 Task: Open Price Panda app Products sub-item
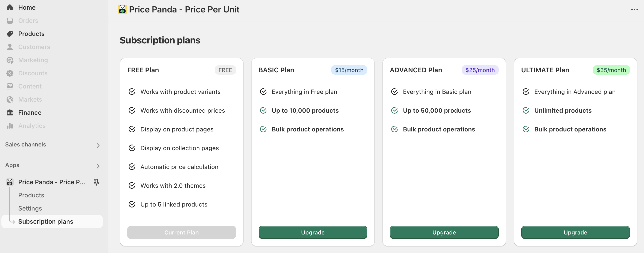tap(31, 195)
